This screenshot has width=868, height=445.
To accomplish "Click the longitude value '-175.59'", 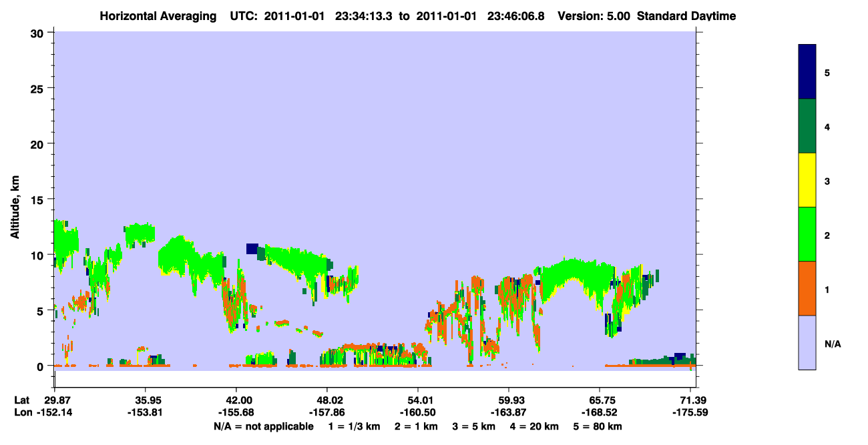I will point(690,412).
